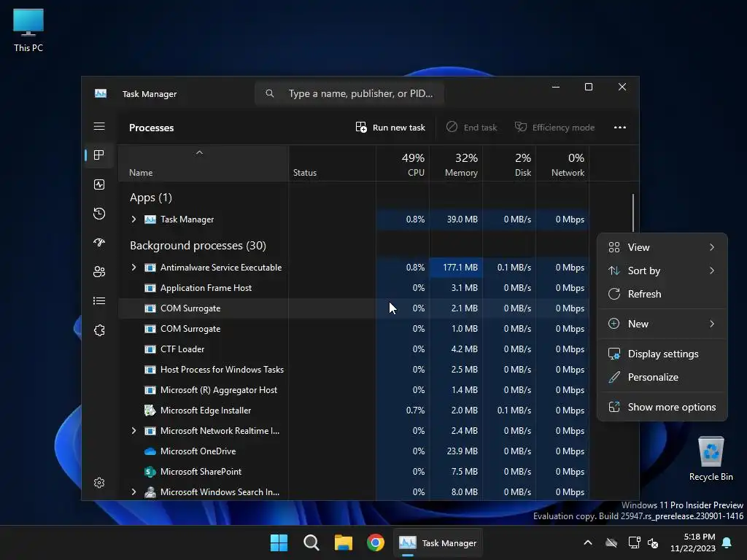Viewport: 747px width, 560px height.
Task: Select Sort by in the context menu
Action: [662, 271]
